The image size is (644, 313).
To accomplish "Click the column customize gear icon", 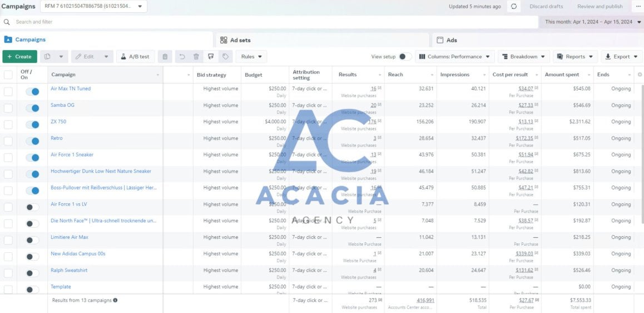I will [640, 75].
